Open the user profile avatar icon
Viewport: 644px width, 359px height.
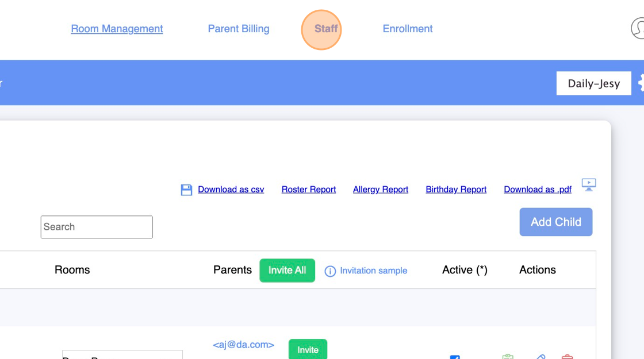coord(639,28)
